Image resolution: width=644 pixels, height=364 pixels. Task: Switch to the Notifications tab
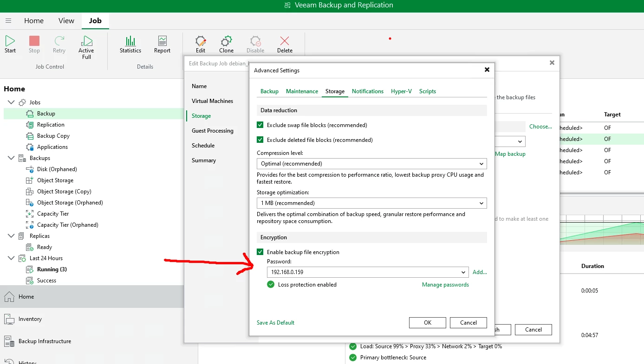(x=367, y=91)
